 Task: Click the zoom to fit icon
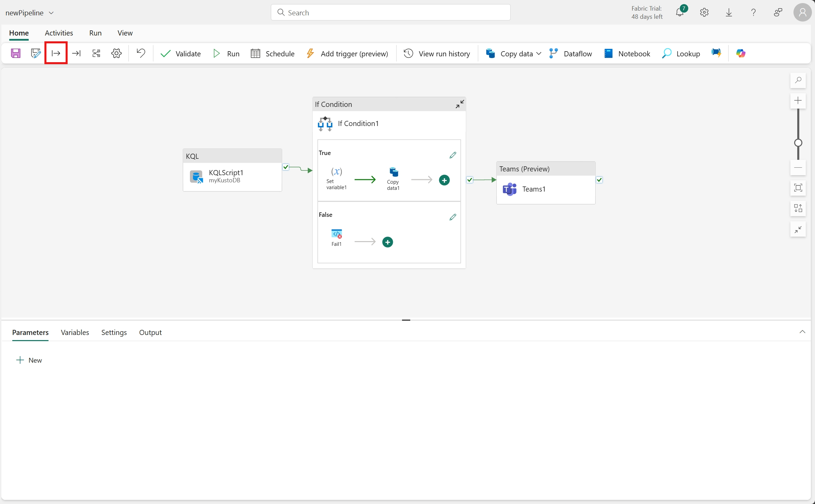tap(798, 188)
